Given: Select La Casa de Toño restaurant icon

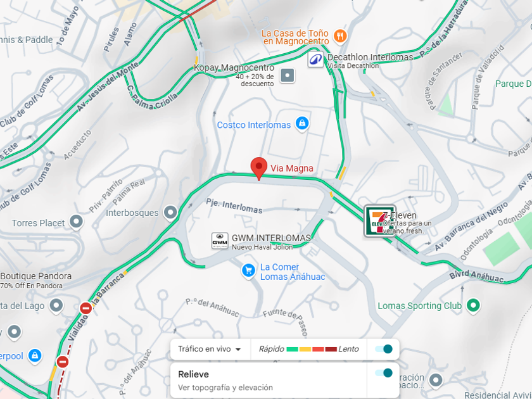Looking at the screenshot, I should point(340,36).
